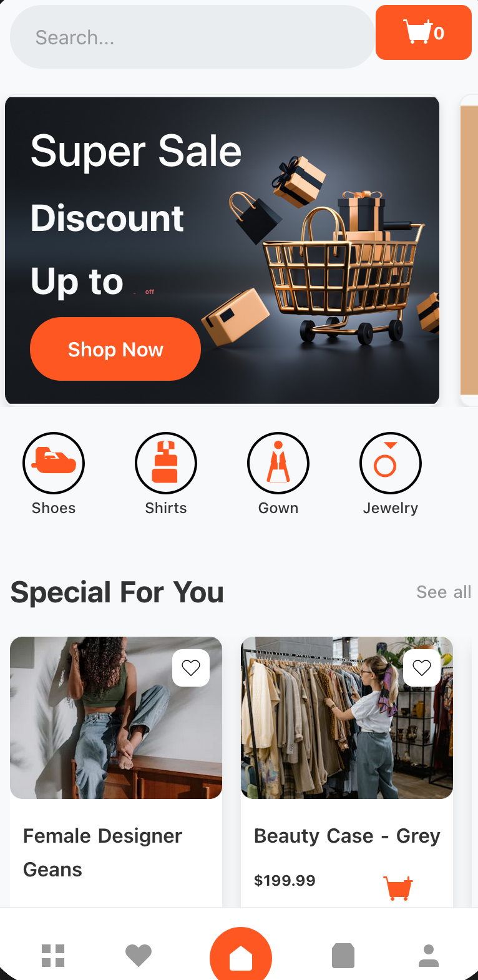Choose the Gown category icon
478x980 pixels.
[278, 463]
